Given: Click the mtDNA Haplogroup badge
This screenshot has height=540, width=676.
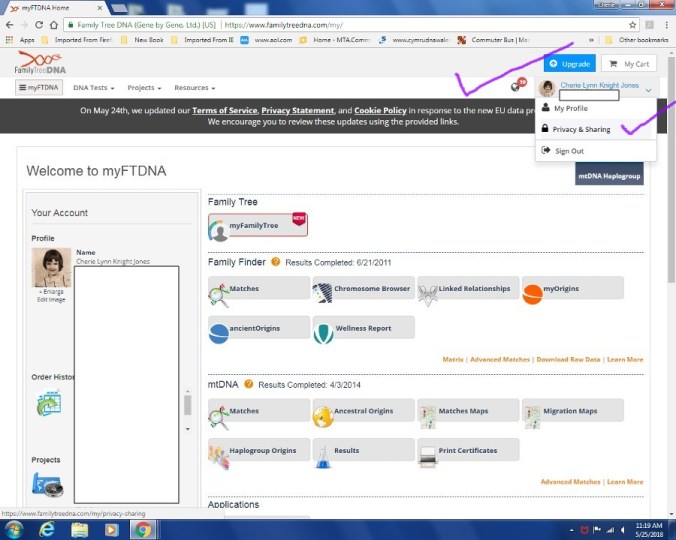Looking at the screenshot, I should (609, 176).
